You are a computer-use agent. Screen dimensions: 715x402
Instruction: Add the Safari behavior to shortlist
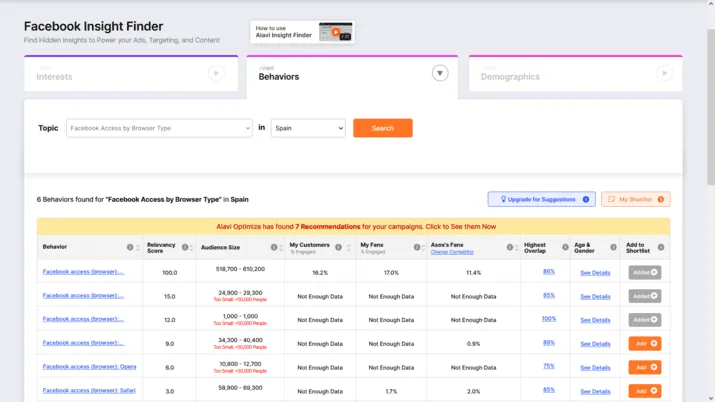[x=645, y=391]
